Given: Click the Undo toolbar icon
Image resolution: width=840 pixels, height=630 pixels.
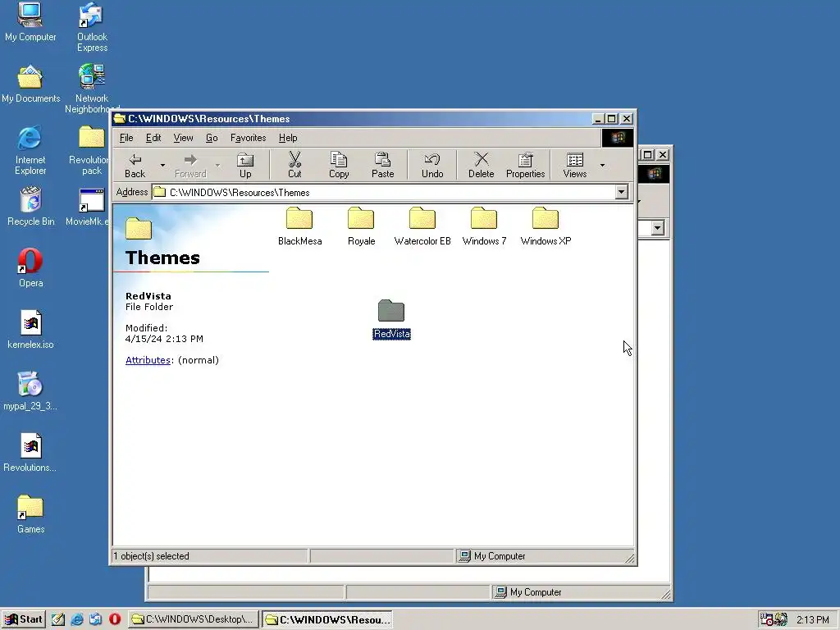Looking at the screenshot, I should (x=432, y=165).
